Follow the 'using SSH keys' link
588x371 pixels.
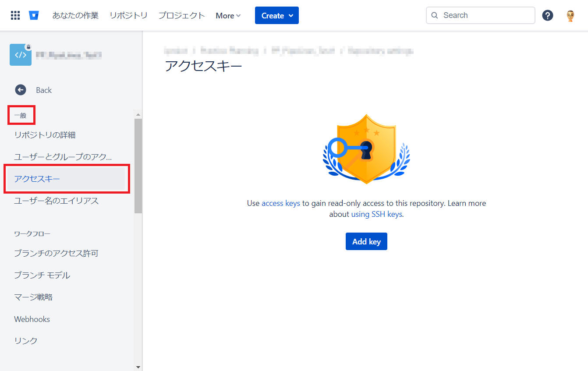tap(376, 214)
